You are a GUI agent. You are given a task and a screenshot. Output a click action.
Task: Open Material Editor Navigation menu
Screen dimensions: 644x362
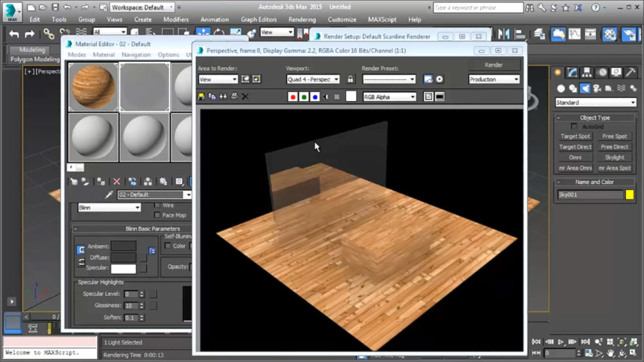136,55
